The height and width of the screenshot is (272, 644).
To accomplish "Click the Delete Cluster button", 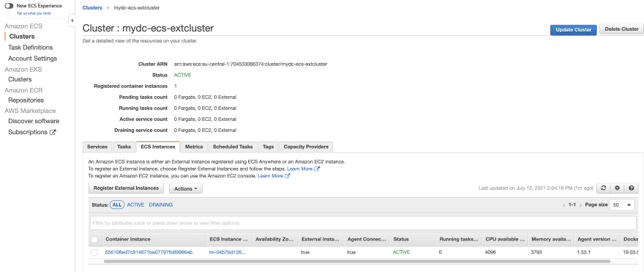I will coord(621,29).
